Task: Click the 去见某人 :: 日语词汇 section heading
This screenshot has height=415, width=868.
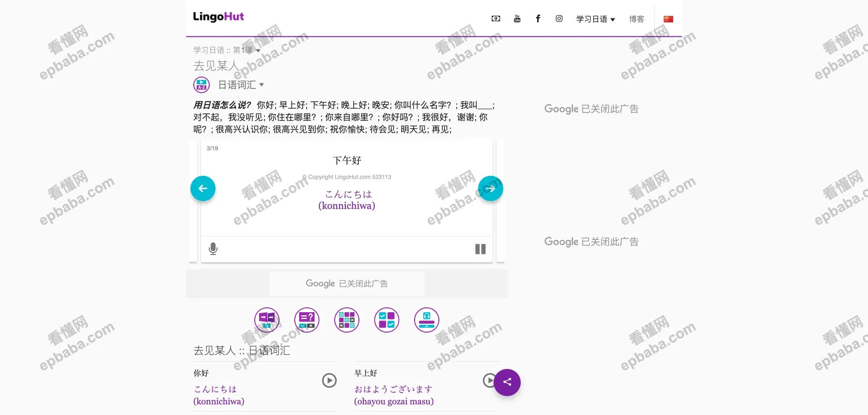Action: point(242,351)
